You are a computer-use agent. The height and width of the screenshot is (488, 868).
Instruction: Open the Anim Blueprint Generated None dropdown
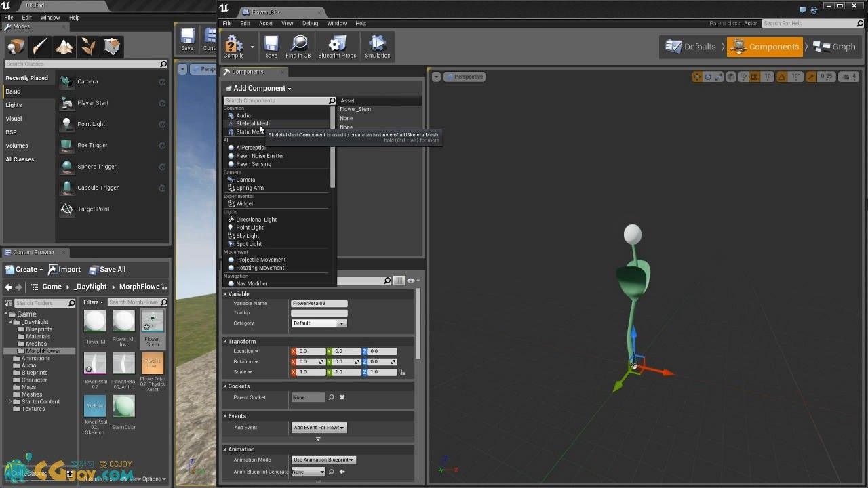(308, 472)
